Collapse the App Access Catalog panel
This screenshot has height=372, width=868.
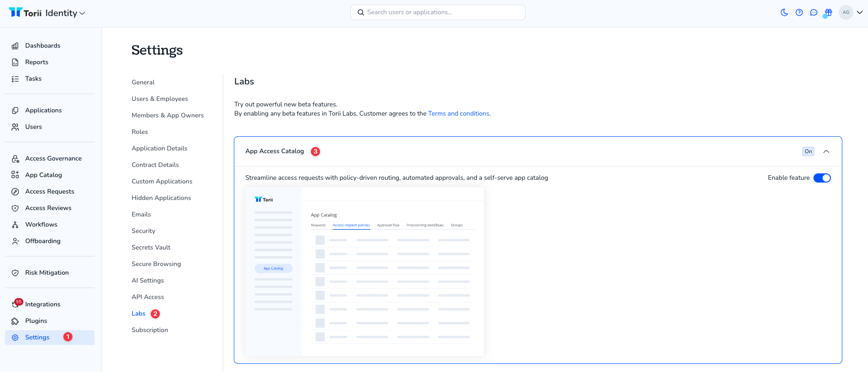(x=826, y=151)
